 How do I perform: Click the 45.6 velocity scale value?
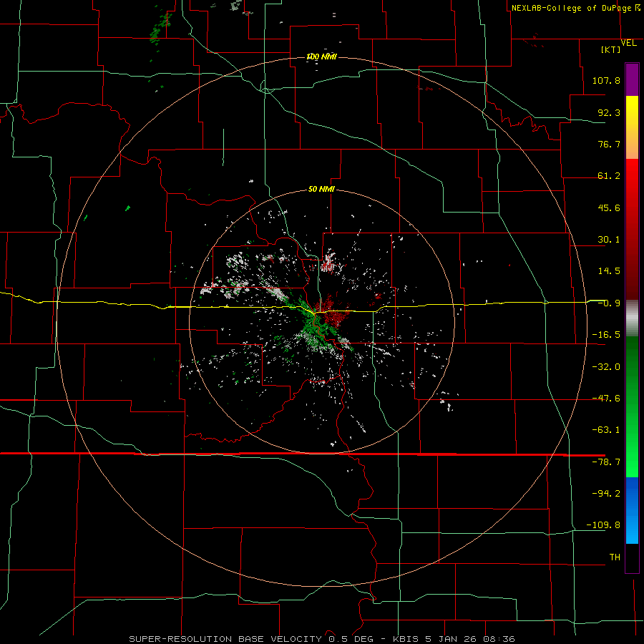609,208
